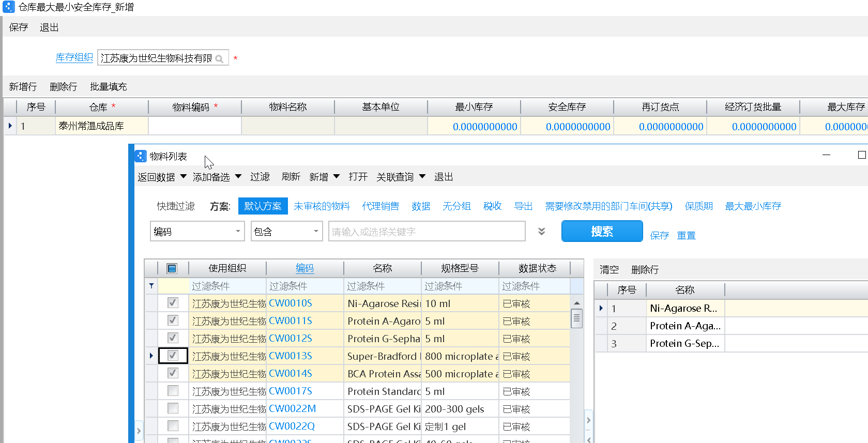Open the 包含 comparison dropdown
The width and height of the screenshot is (868, 443).
pos(316,232)
